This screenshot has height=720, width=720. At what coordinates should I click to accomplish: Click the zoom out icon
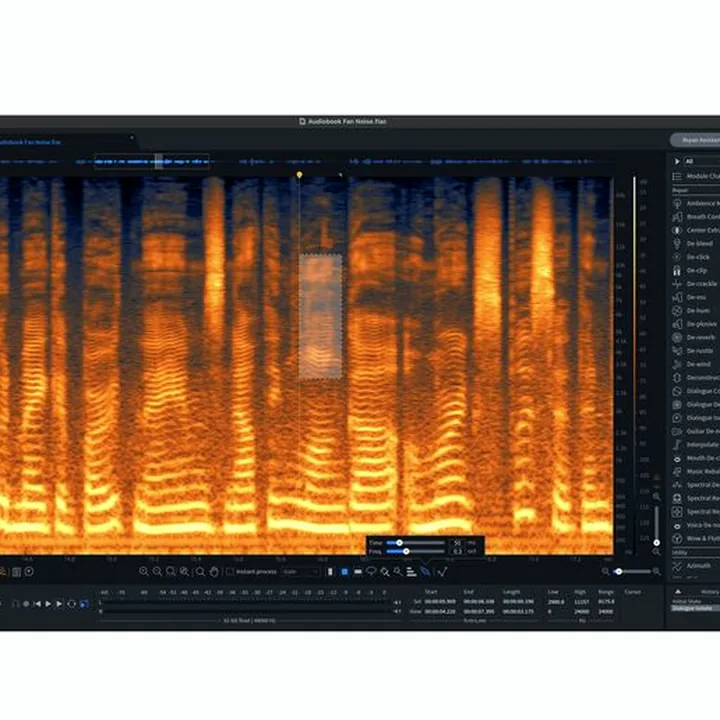click(x=157, y=572)
